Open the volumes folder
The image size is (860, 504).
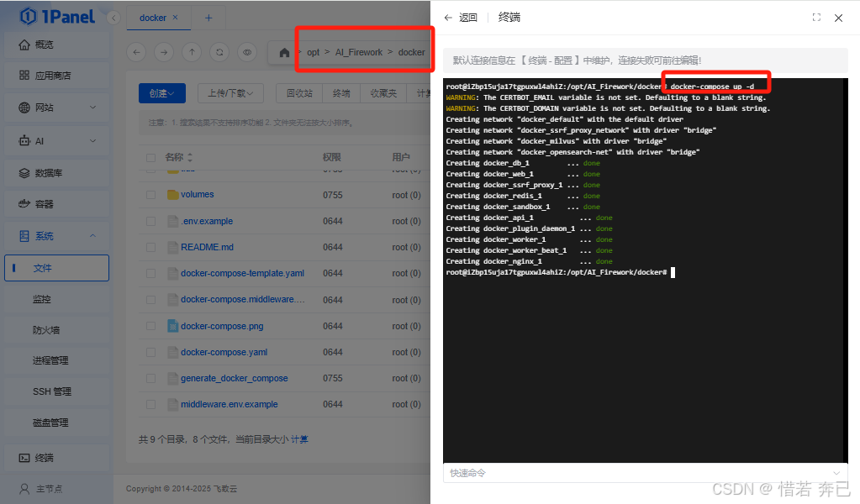tap(198, 195)
